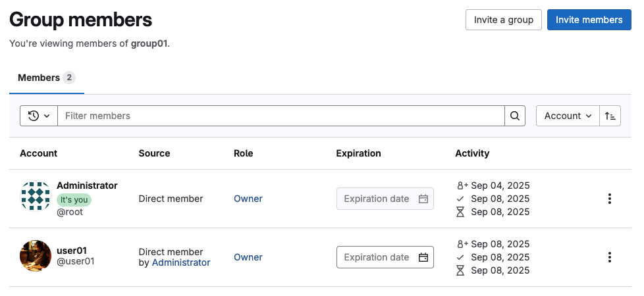Open the three-dot actions menu for Administrator
The height and width of the screenshot is (296, 644).
(610, 199)
